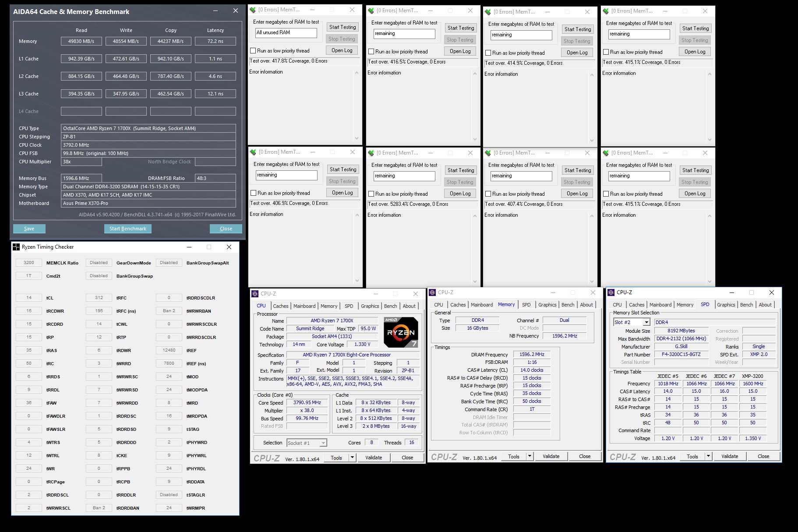Expand Tools dropdown arrow in CPU-Z Memory window
This screenshot has height=532, width=798.
(530, 457)
